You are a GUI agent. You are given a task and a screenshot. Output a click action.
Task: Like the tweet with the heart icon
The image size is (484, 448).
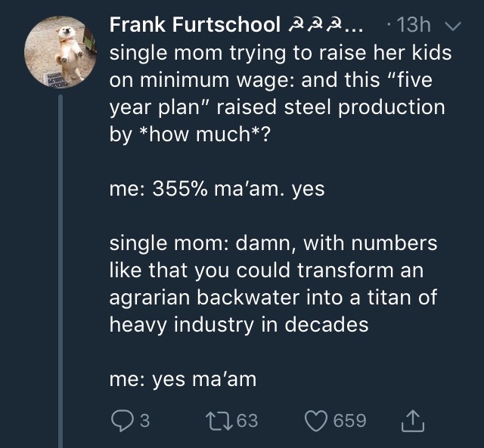point(315,420)
